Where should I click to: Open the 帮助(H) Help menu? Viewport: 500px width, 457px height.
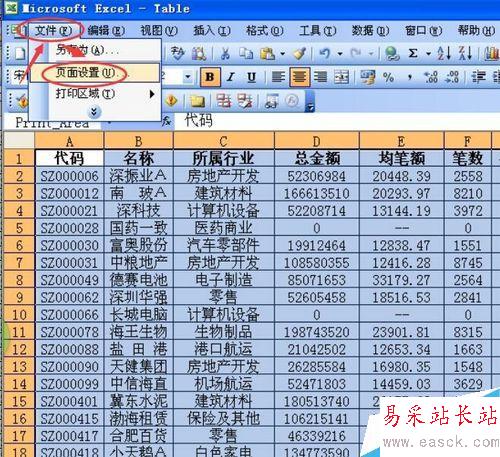[x=476, y=31]
